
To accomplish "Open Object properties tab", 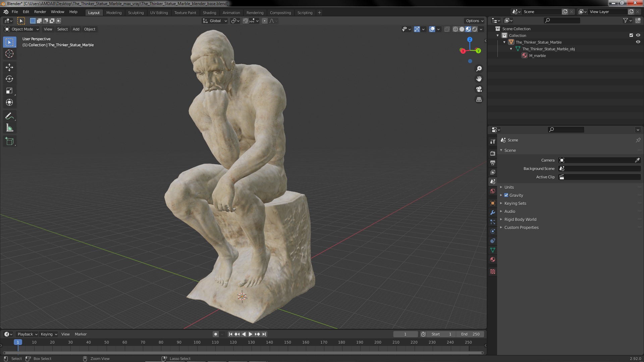I will point(492,203).
